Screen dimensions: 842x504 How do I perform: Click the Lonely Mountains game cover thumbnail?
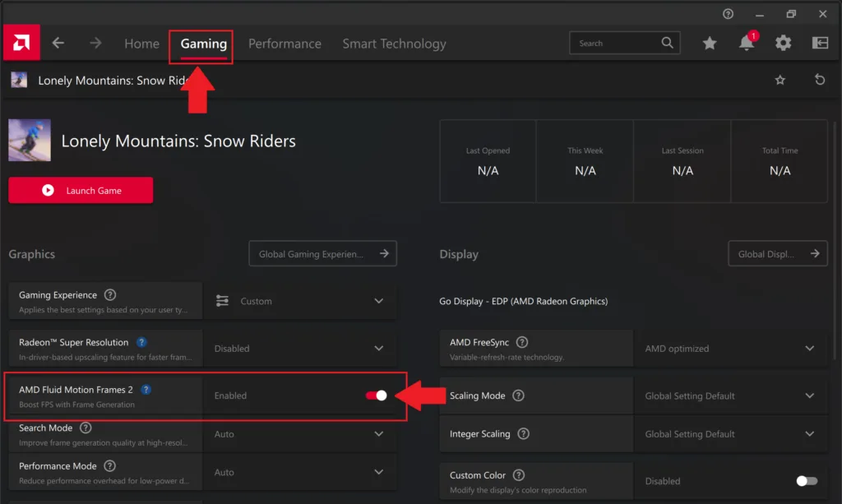click(x=30, y=140)
